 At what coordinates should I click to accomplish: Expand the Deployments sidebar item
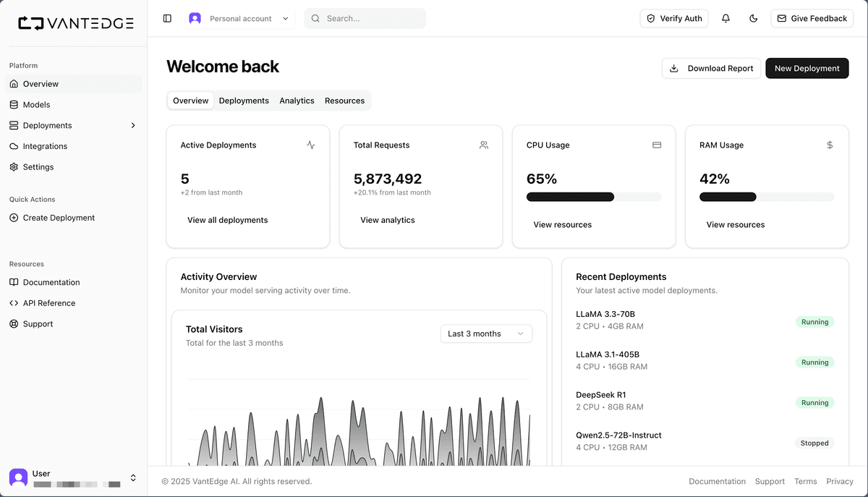(x=132, y=125)
